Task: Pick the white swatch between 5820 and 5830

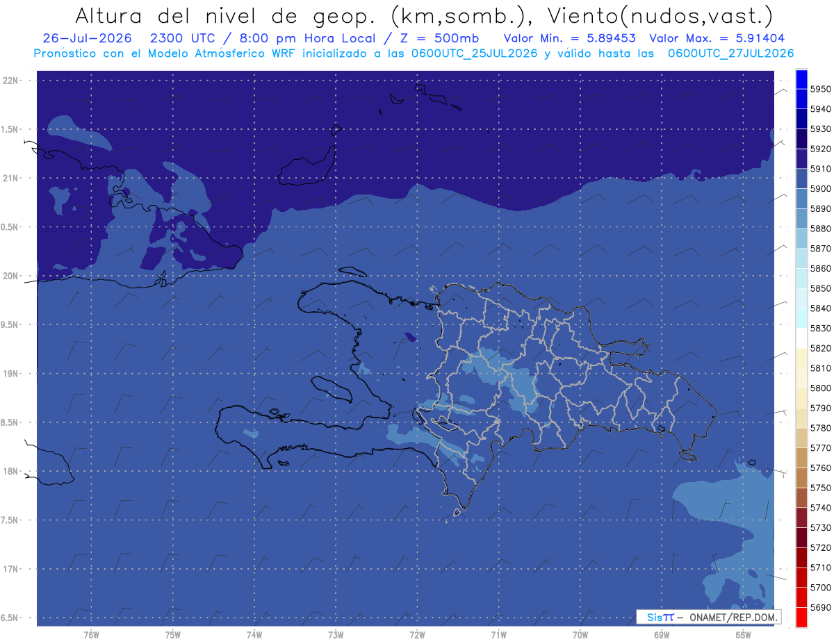Action: (x=801, y=338)
